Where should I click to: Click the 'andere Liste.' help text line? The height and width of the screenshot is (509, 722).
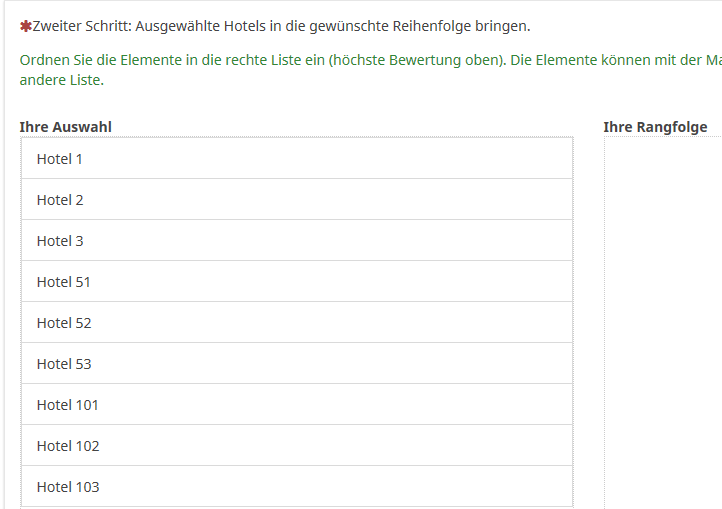point(61,80)
